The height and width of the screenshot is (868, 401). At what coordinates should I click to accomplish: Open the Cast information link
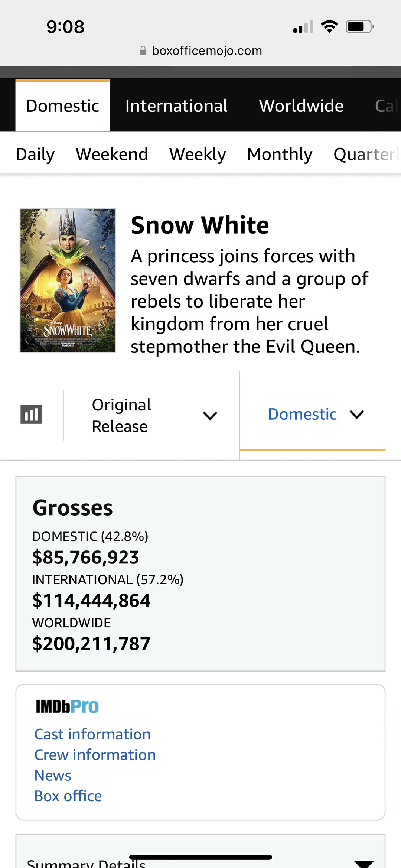[92, 734]
